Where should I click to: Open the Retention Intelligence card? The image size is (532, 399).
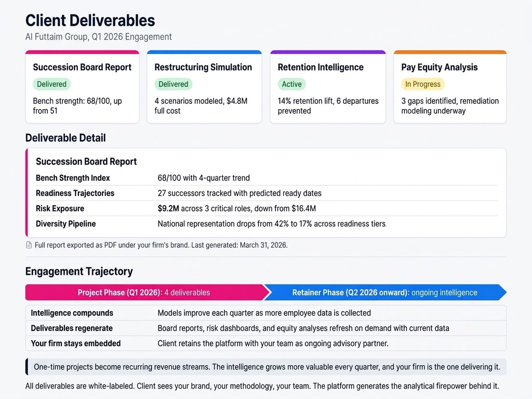pos(327,87)
